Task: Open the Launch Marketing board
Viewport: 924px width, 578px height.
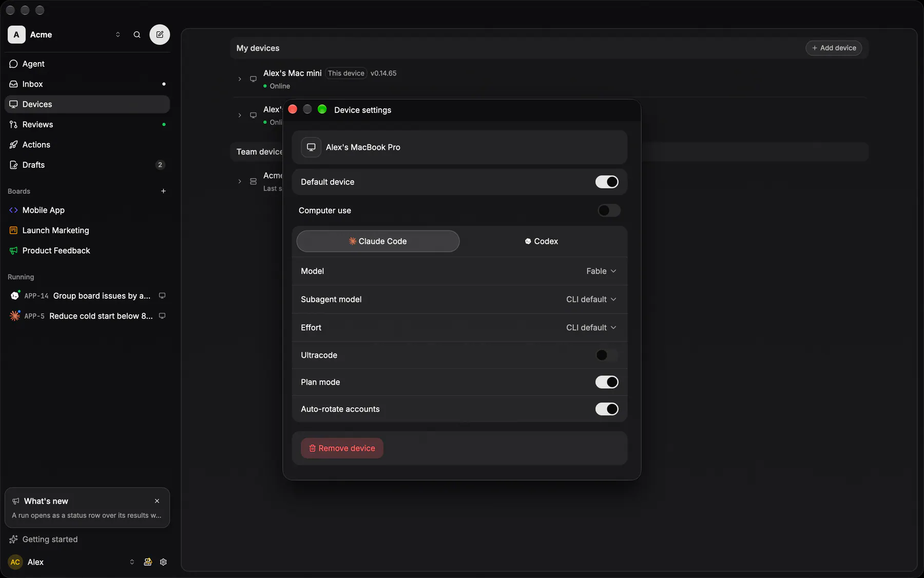Action: coord(87,230)
